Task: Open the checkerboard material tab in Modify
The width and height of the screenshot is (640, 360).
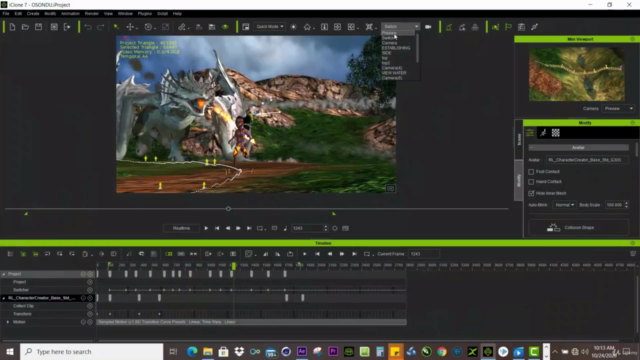Action: tap(556, 133)
